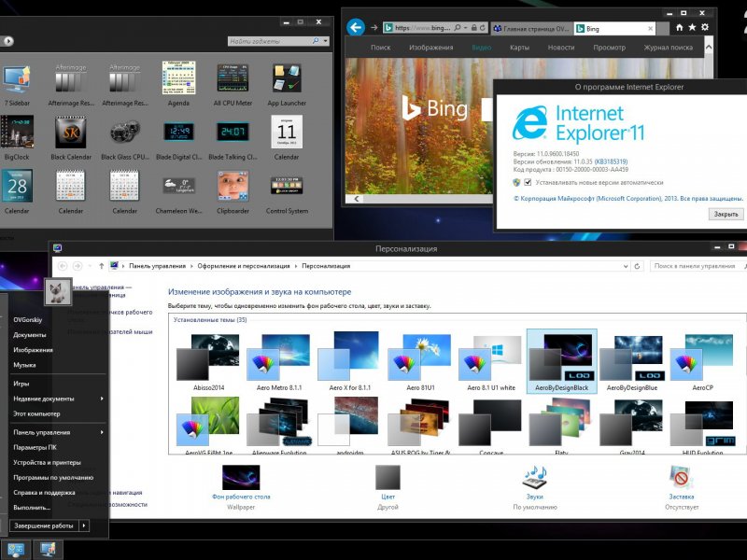Select the Clipboarder gadget

click(233, 191)
